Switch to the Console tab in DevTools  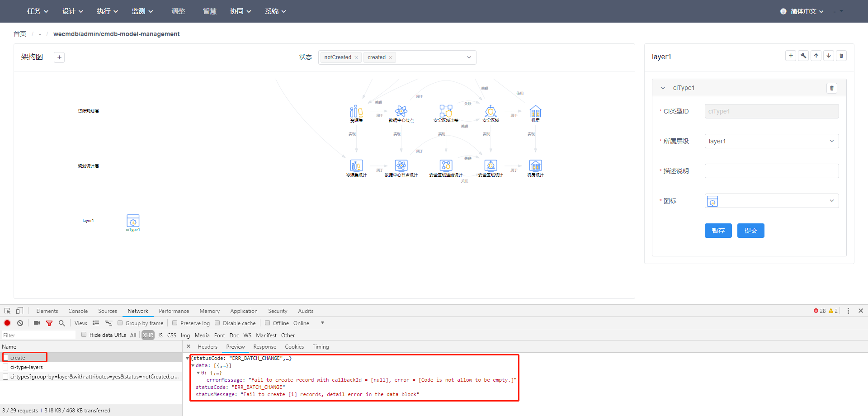click(x=78, y=311)
